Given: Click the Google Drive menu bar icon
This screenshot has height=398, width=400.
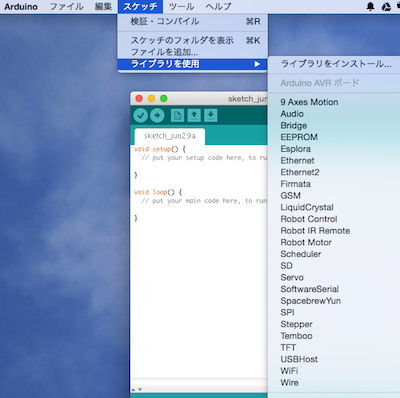Looking at the screenshot, I should point(386,6).
